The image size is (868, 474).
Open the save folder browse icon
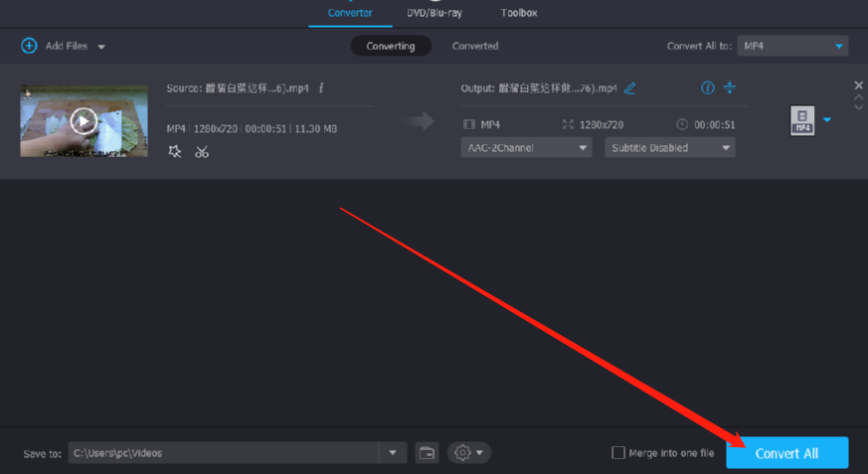427,453
